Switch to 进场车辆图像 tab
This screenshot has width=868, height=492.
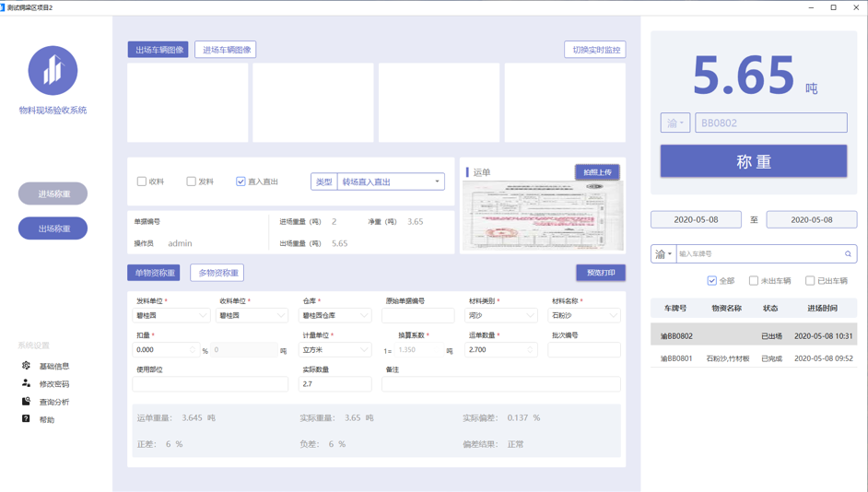pyautogui.click(x=226, y=49)
